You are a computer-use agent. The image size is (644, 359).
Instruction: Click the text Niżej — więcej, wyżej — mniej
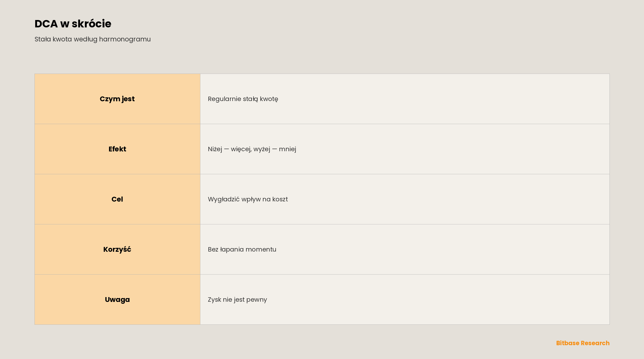point(252,149)
